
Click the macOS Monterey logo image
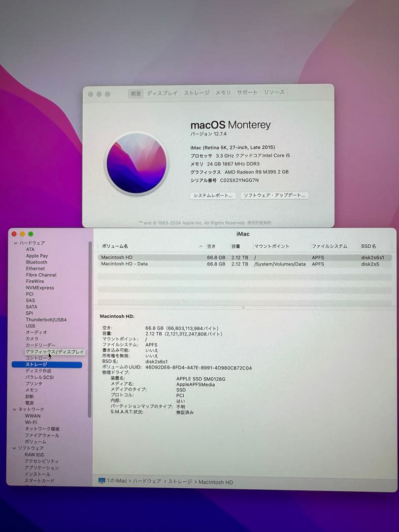(138, 163)
